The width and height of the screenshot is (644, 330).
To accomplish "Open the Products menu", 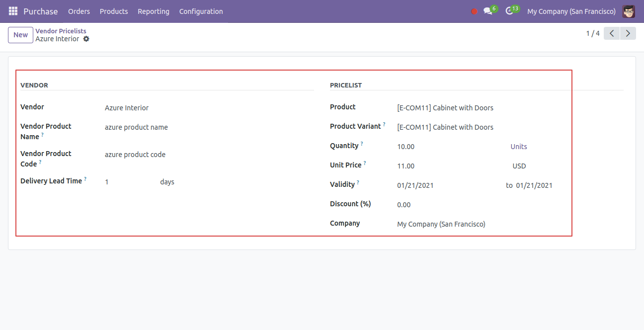I will point(114,11).
